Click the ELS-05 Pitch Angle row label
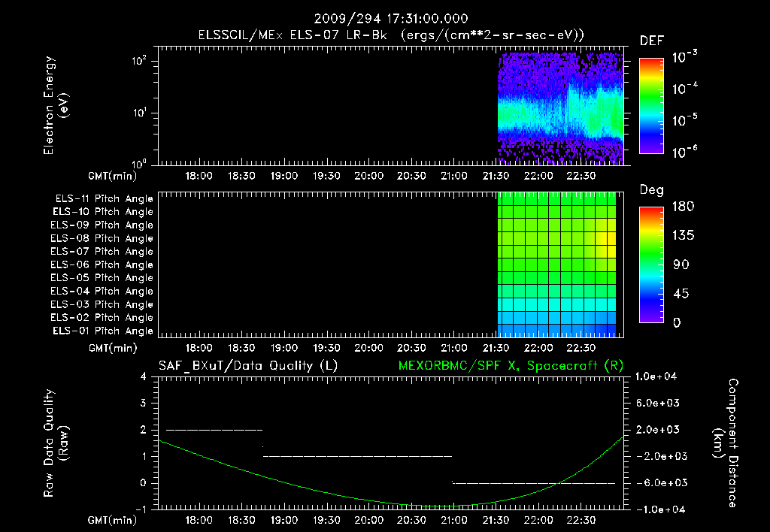 (x=102, y=278)
